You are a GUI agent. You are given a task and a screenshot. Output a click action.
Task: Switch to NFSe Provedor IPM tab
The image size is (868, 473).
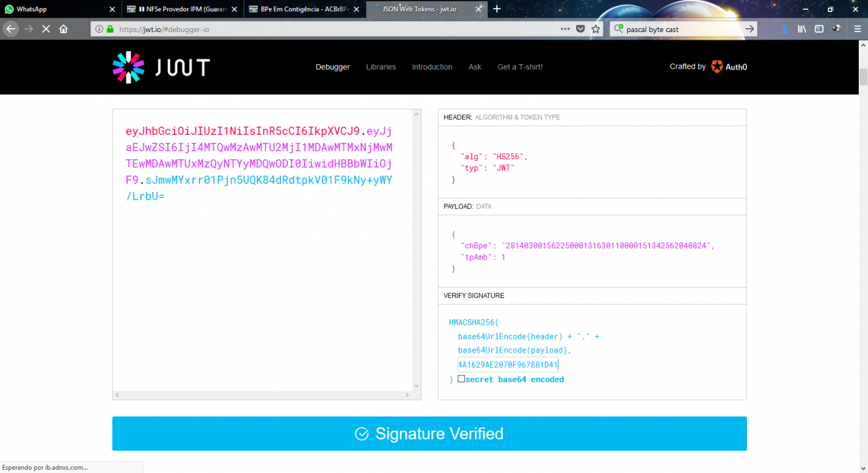pyautogui.click(x=181, y=9)
